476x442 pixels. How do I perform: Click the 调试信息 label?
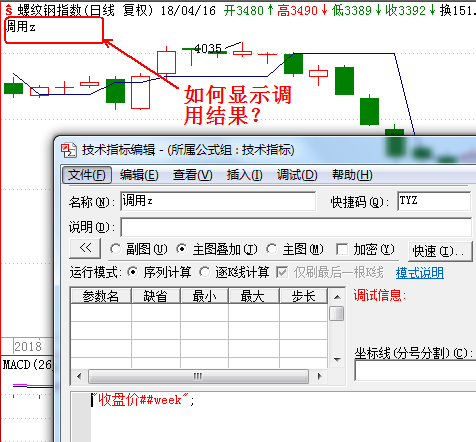point(380,295)
